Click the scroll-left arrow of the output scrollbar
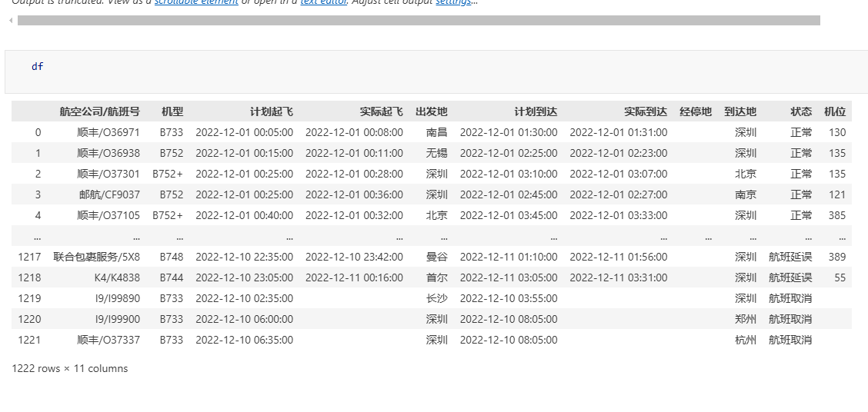 click(11, 21)
